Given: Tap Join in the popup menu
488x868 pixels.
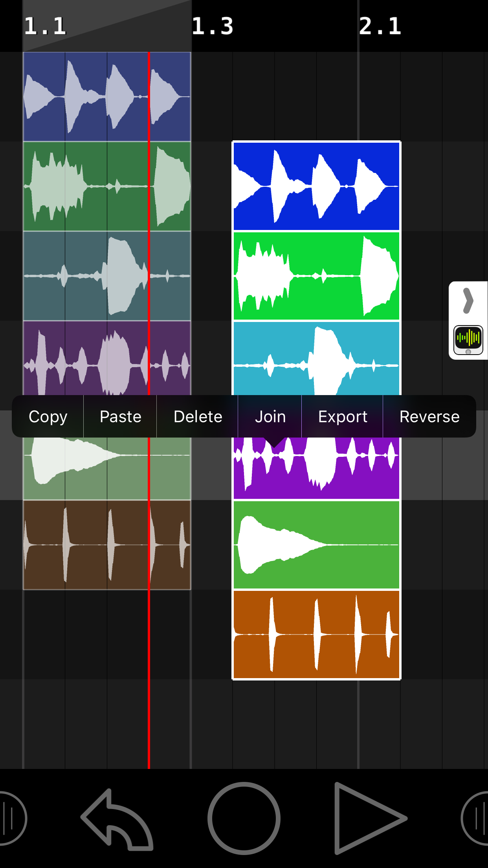Looking at the screenshot, I should 270,417.
